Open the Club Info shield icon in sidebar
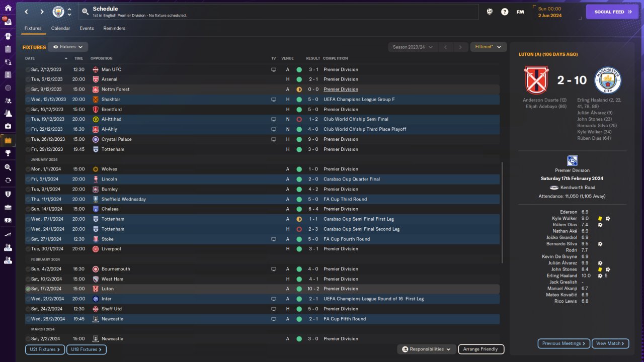Screen dimensions: 644x362 point(8,194)
